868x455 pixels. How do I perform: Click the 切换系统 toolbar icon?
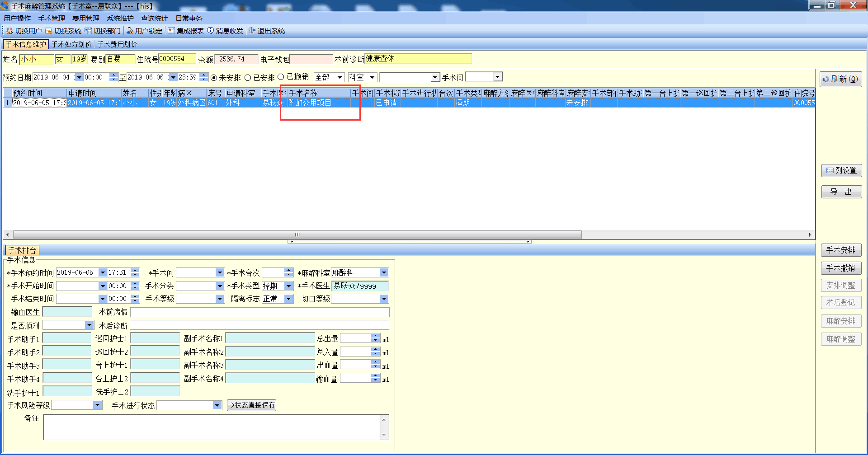point(49,31)
